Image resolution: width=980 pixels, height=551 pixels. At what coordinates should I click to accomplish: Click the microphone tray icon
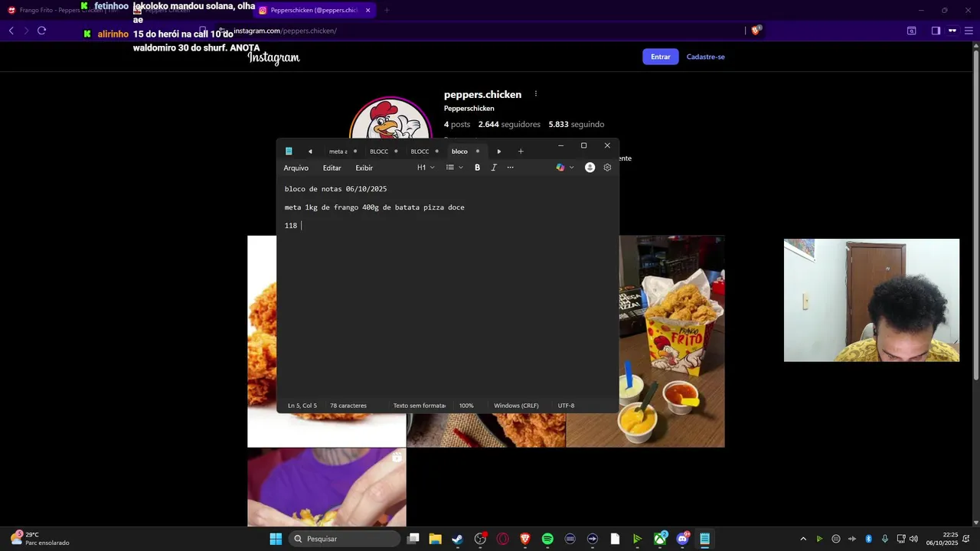pyautogui.click(x=884, y=539)
